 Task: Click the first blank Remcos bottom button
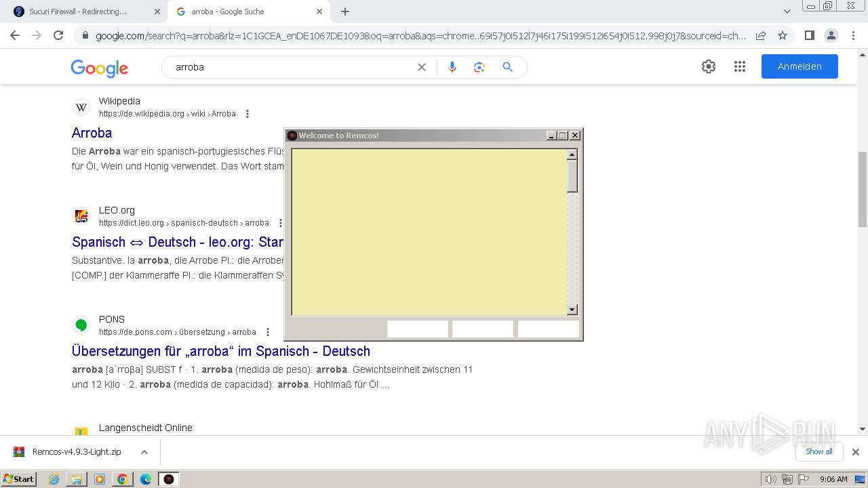[x=418, y=329]
